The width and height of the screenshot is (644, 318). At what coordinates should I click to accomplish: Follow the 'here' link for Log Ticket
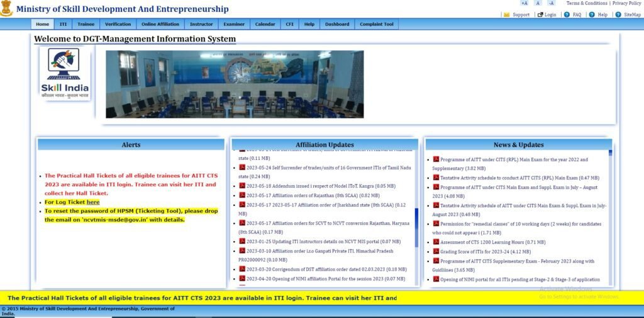pyautogui.click(x=93, y=202)
